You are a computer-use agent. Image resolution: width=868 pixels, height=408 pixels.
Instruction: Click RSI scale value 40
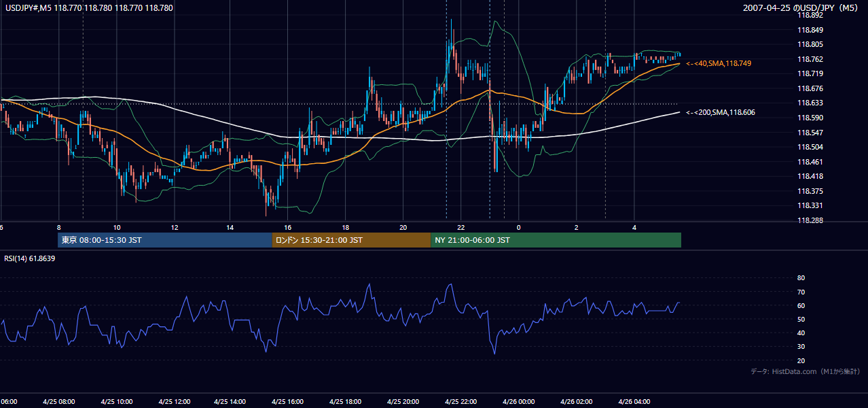coord(801,333)
